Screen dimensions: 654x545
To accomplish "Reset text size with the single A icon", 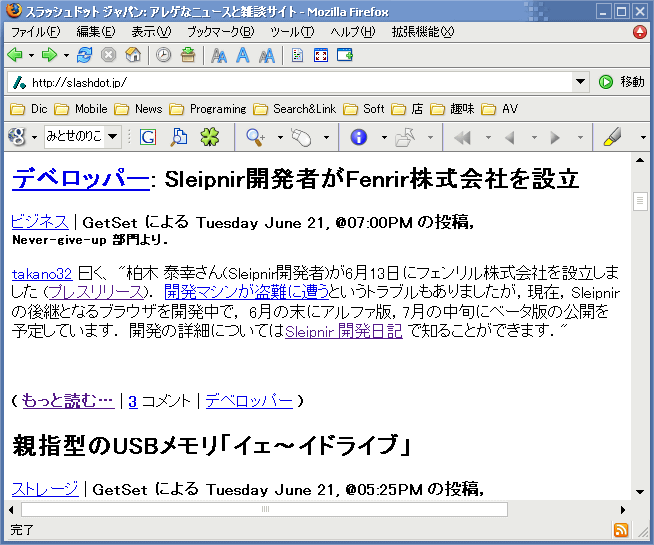I will click(x=243, y=55).
